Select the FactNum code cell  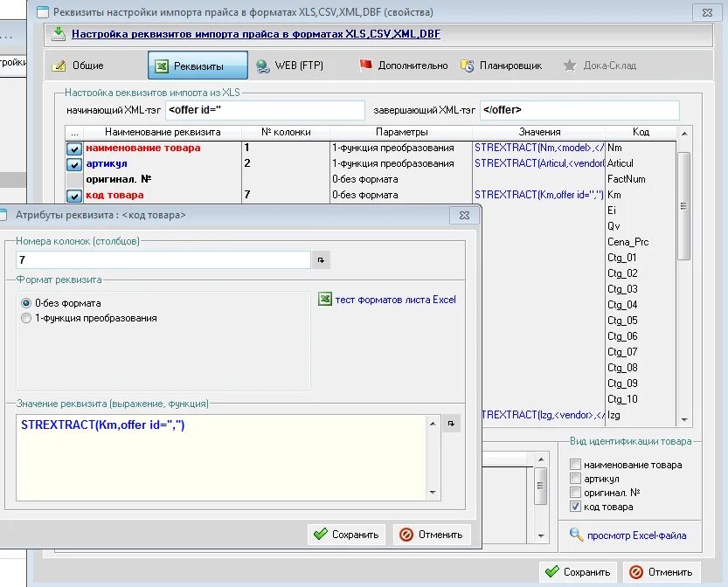pos(641,179)
